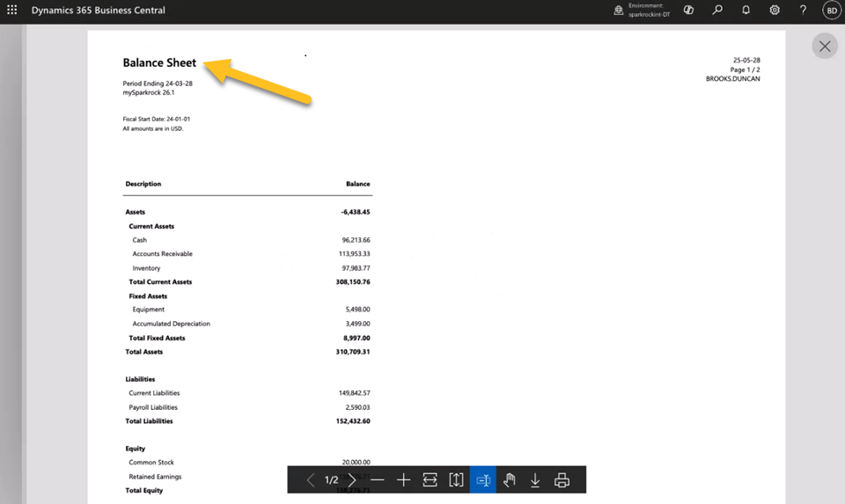
Task: Enable the hand pan tool
Action: pyautogui.click(x=509, y=479)
